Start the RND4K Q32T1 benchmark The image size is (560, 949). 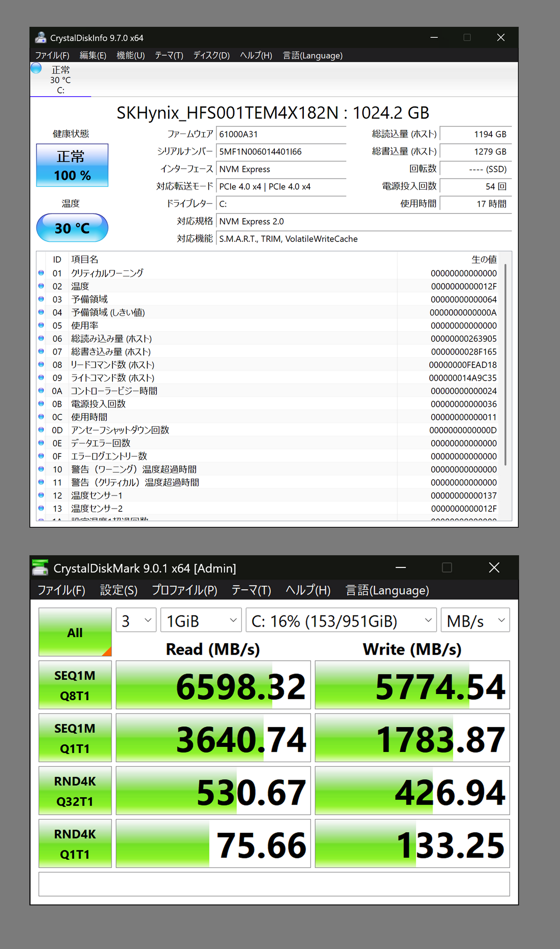[x=75, y=791]
